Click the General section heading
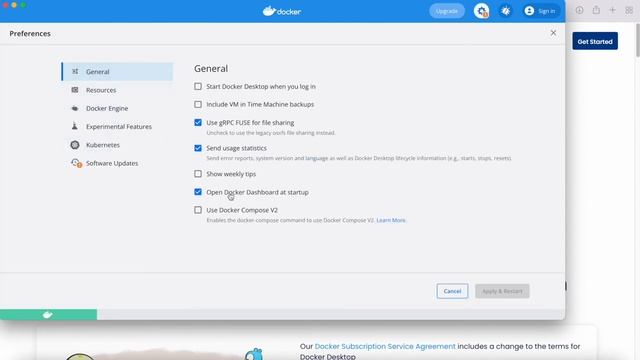 pos(211,69)
